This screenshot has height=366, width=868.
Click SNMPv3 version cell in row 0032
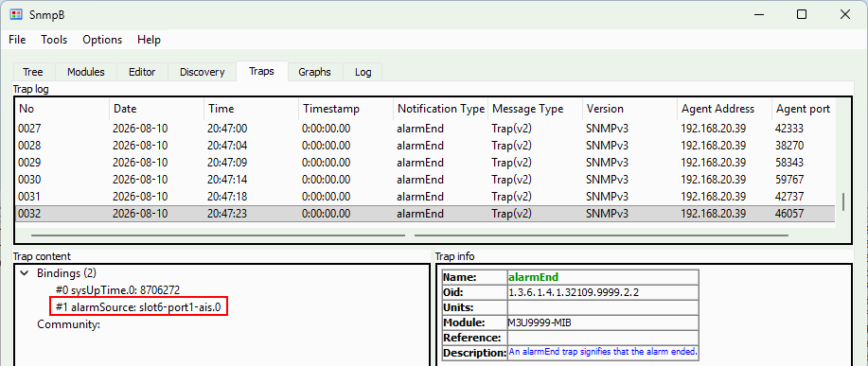[608, 214]
